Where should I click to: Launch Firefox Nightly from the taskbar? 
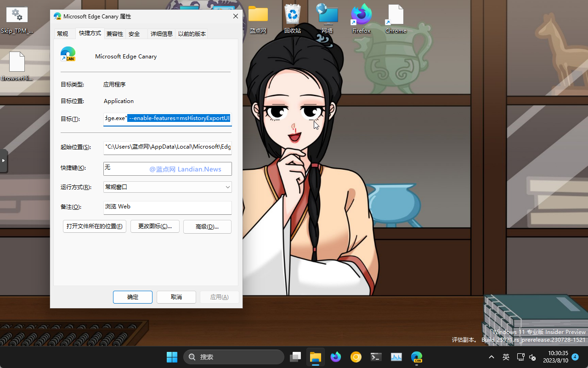click(336, 357)
